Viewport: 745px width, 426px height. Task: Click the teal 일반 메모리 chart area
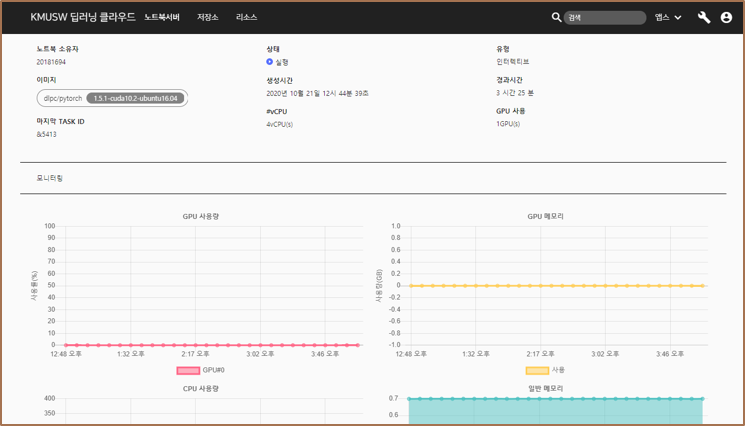point(555,412)
